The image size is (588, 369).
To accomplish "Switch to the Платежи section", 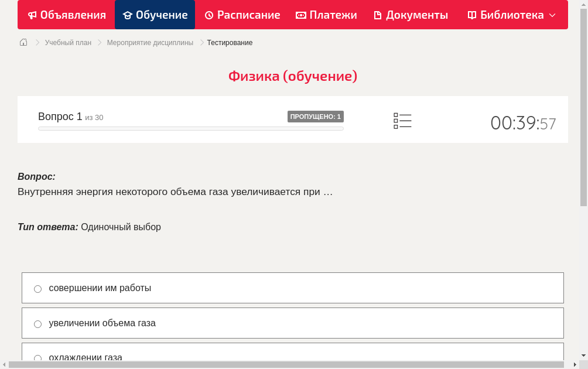I will point(326,15).
